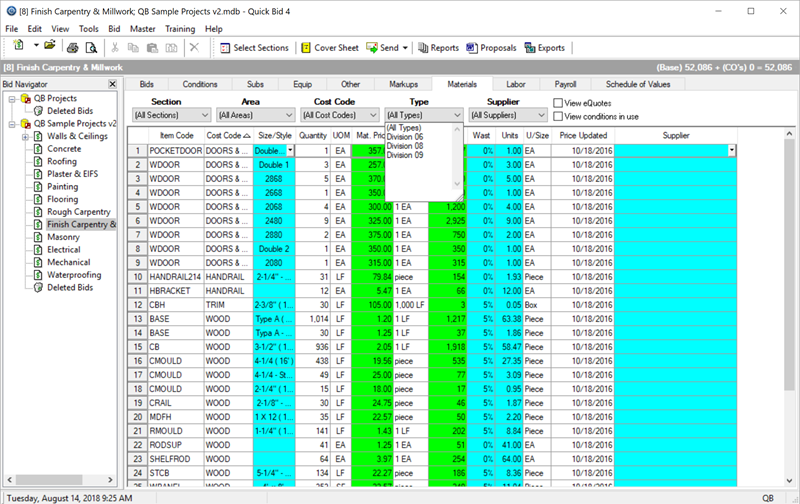800x504 pixels.
Task: Click the HANDRAIL214 item code cell
Action: [x=176, y=277]
